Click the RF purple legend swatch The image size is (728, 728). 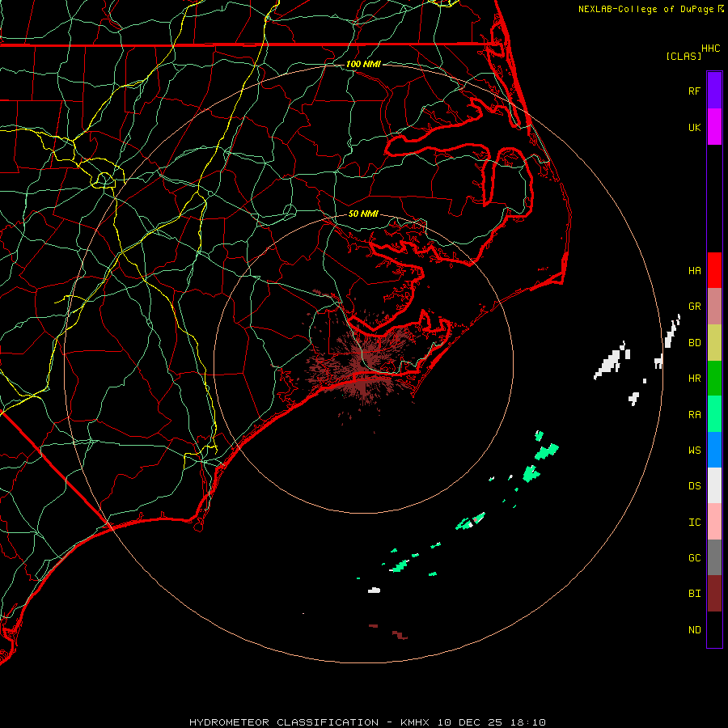[x=714, y=91]
